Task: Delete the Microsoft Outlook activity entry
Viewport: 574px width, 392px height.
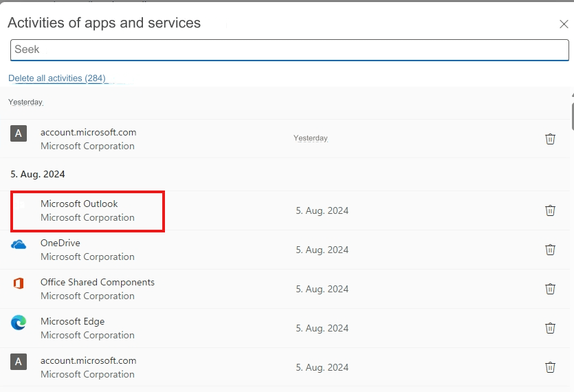Action: click(550, 210)
